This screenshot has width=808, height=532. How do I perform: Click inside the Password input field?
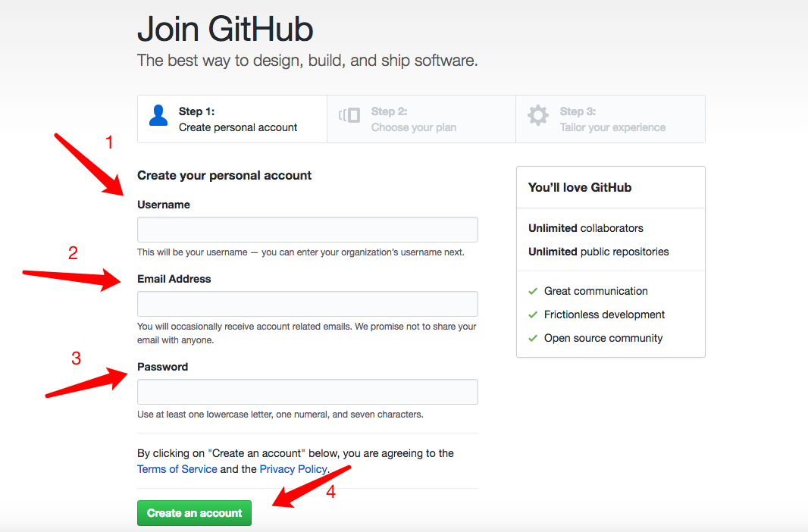[x=307, y=391]
